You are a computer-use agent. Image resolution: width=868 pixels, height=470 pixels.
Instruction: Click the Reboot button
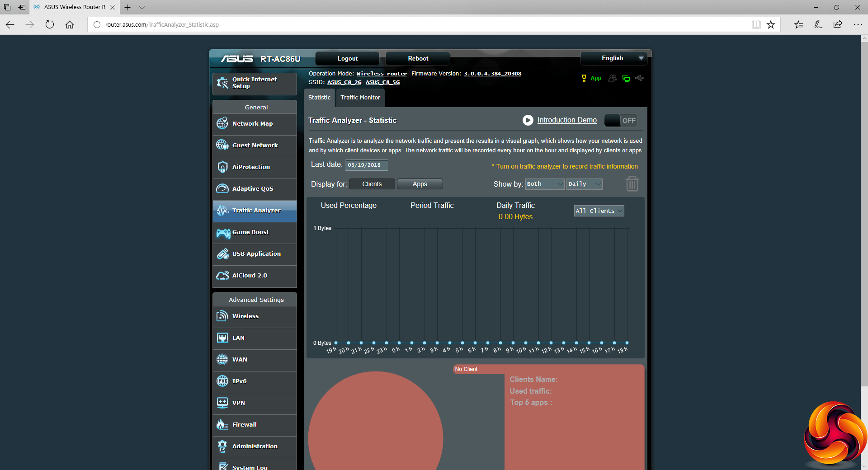coord(418,58)
